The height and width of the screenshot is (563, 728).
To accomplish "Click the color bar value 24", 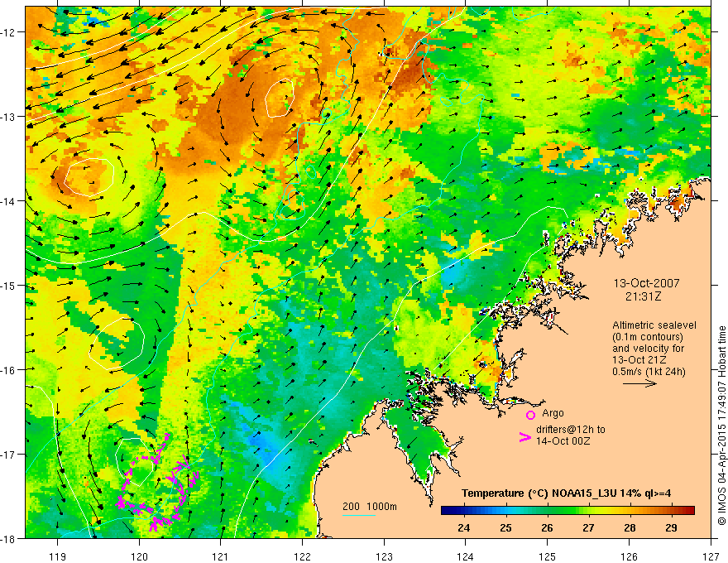I will pyautogui.click(x=463, y=527).
